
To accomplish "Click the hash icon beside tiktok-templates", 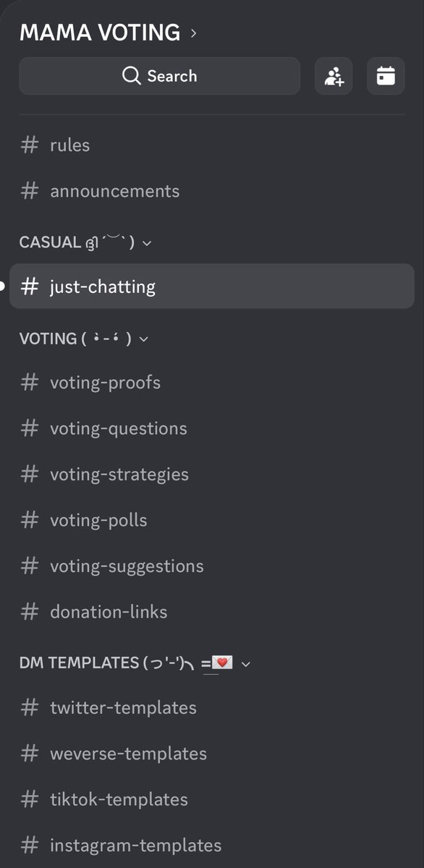I will click(x=30, y=799).
